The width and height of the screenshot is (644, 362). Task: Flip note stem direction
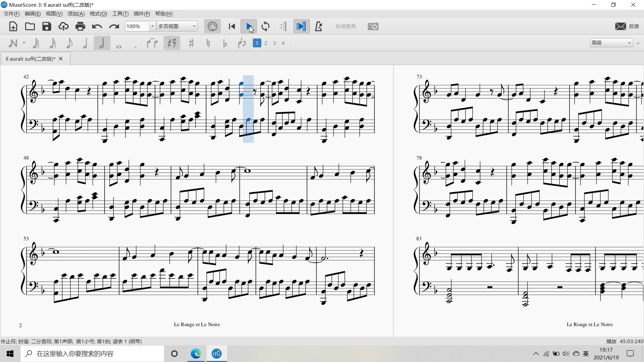click(242, 43)
